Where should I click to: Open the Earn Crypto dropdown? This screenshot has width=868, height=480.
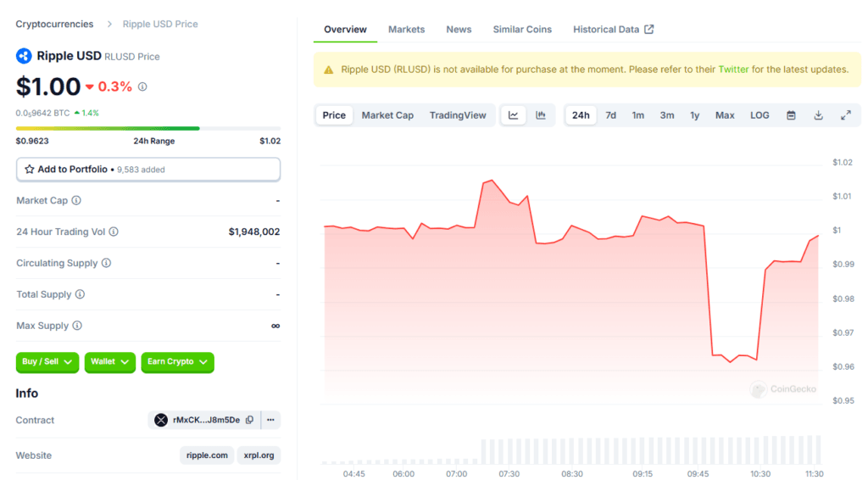pyautogui.click(x=177, y=362)
